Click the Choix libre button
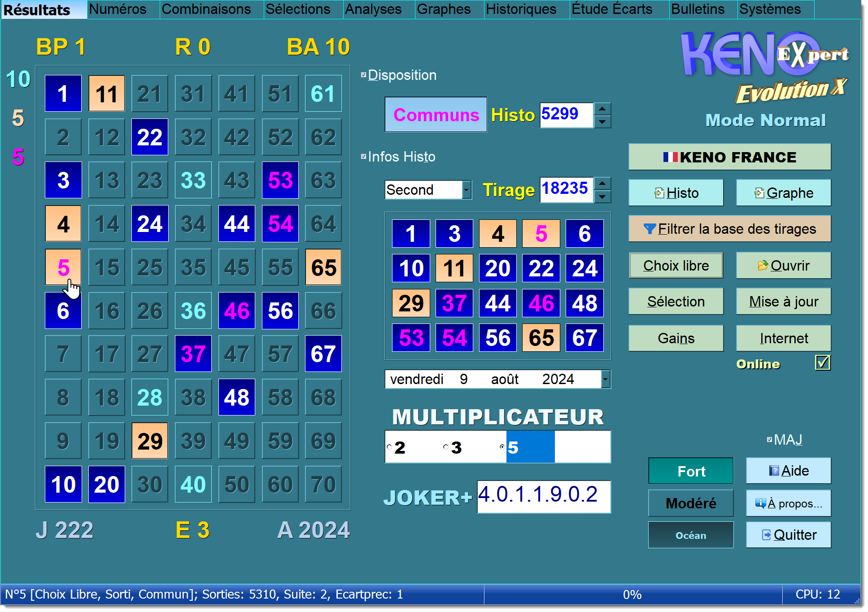 pos(676,266)
